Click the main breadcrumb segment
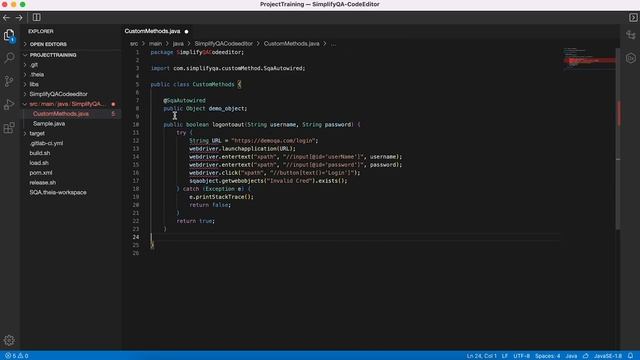 (155, 44)
